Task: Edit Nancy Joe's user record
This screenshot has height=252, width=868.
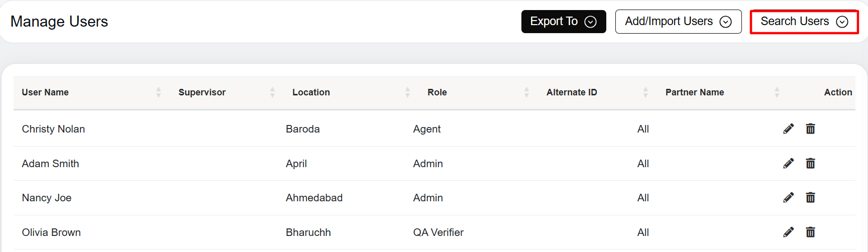Action: pos(788,197)
